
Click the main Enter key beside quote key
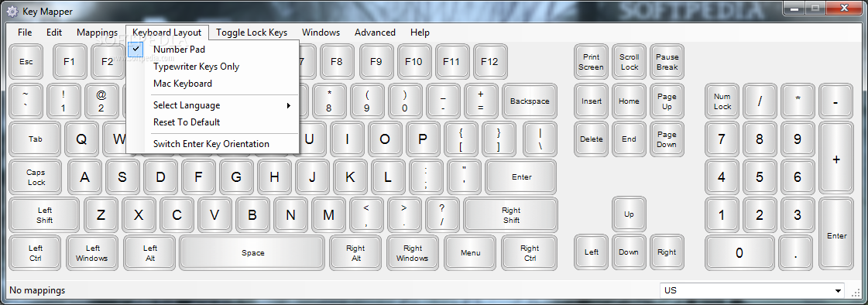(521, 177)
